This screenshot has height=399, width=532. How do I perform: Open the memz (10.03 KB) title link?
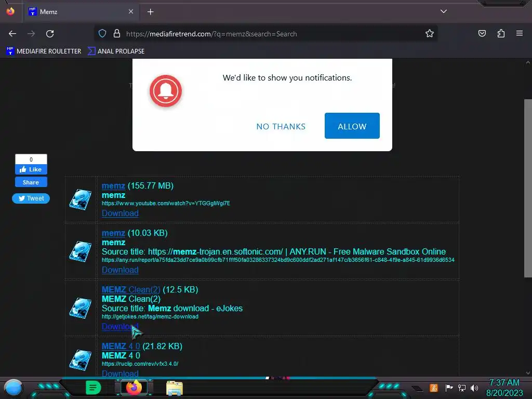tap(113, 233)
